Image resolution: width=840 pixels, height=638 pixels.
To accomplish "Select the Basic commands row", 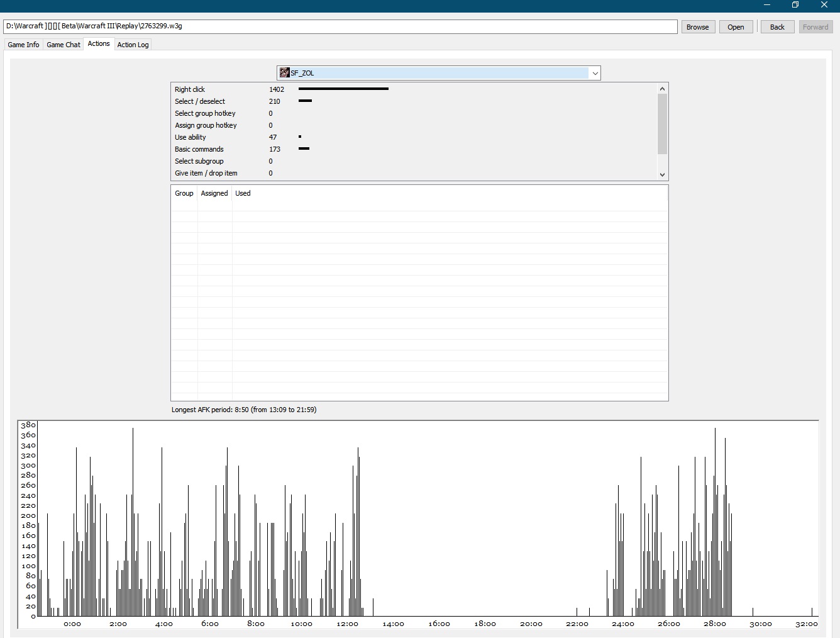I will click(414, 149).
